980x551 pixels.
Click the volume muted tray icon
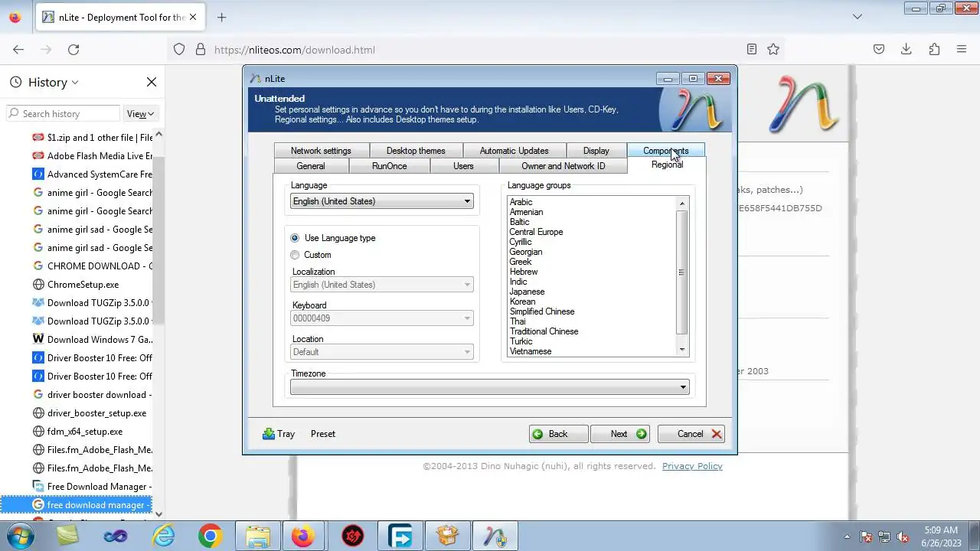[x=903, y=536]
